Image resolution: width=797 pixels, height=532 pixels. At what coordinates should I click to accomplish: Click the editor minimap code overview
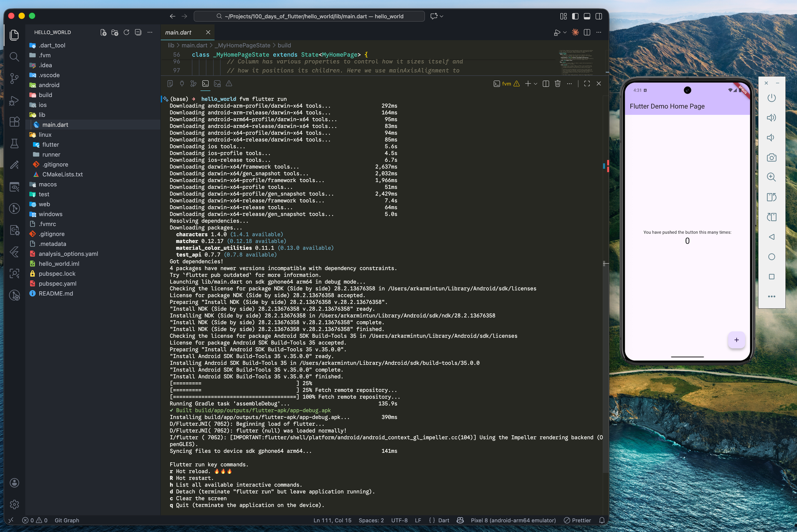pos(576,62)
